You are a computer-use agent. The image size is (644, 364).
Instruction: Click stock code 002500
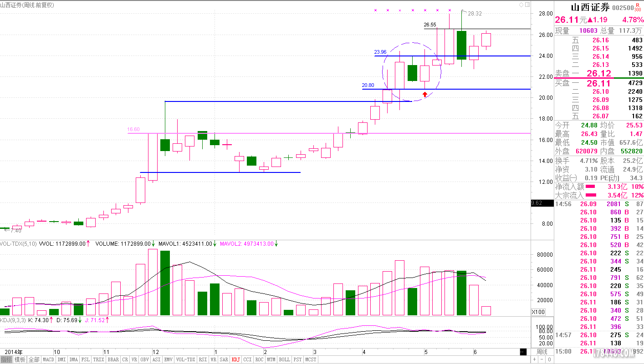click(623, 8)
